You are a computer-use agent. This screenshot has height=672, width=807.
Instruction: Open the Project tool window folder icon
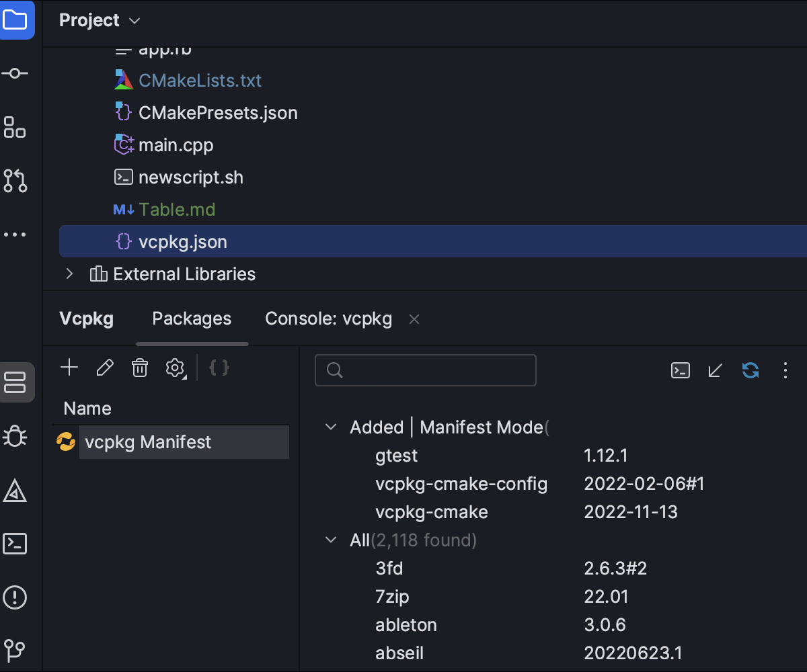(x=15, y=20)
